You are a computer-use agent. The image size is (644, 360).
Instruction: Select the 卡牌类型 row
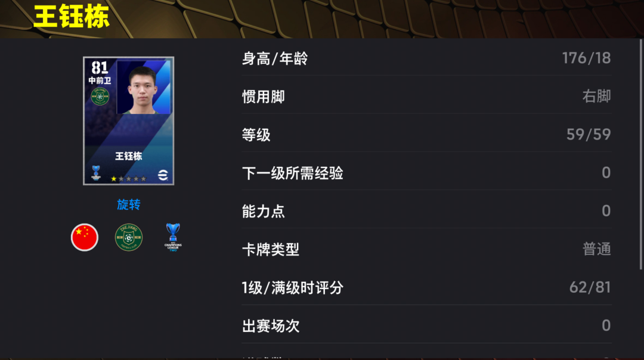pyautogui.click(x=426, y=249)
